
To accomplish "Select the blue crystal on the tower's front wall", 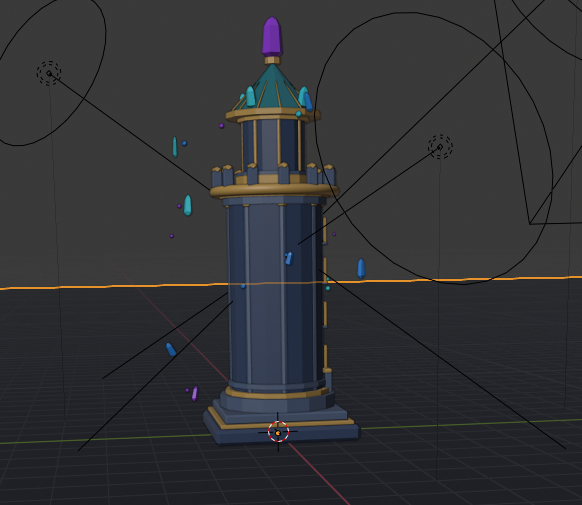I will point(289,258).
